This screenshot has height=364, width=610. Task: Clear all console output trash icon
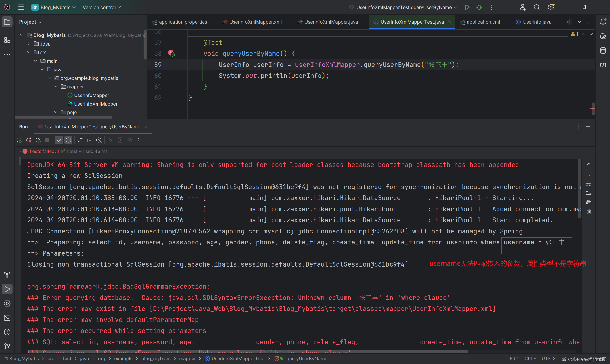pos(589,212)
